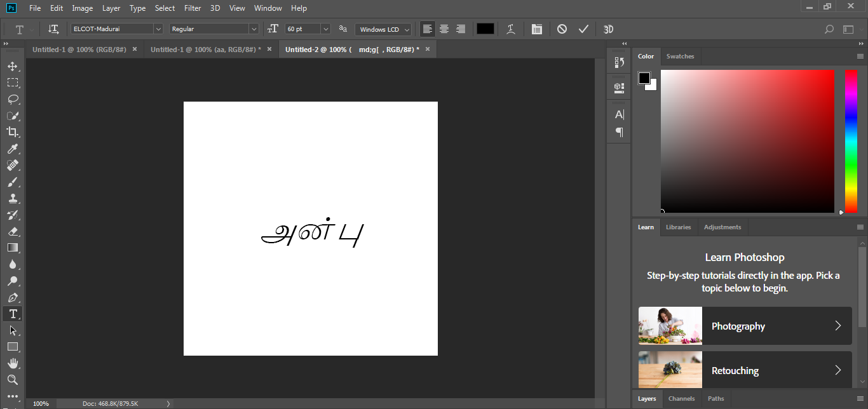
Task: Close the Untitled-1 (aa, RGB/8#) tab
Action: coord(269,49)
